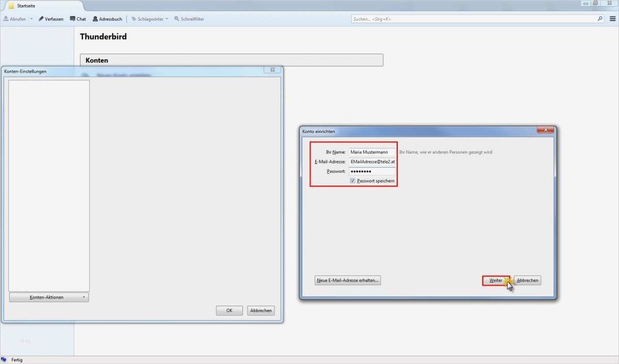Viewport: 619px width, 364px height.
Task: Open the Abrufen dropdown arrow
Action: tap(31, 19)
